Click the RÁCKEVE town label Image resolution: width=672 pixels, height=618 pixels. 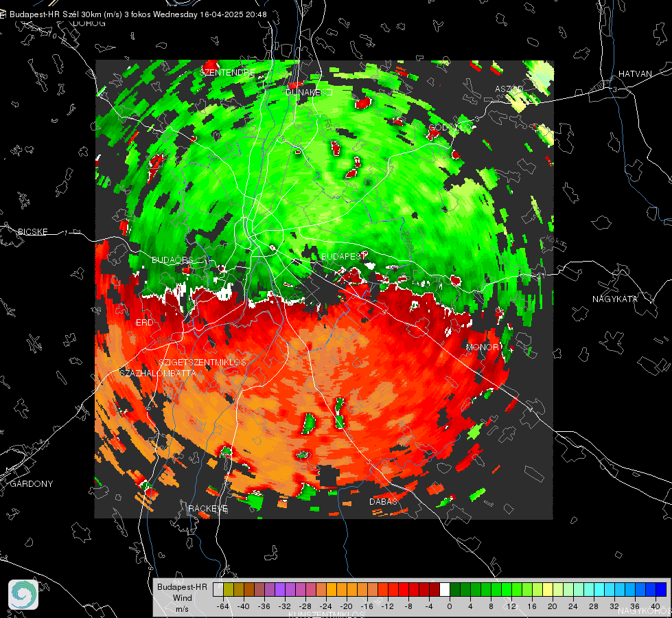coord(208,508)
